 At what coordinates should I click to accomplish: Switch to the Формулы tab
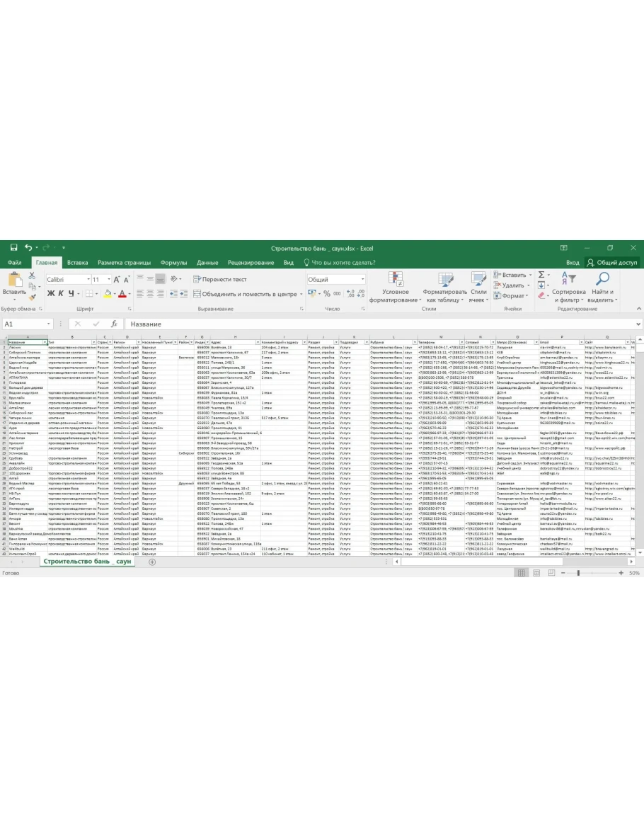point(173,263)
